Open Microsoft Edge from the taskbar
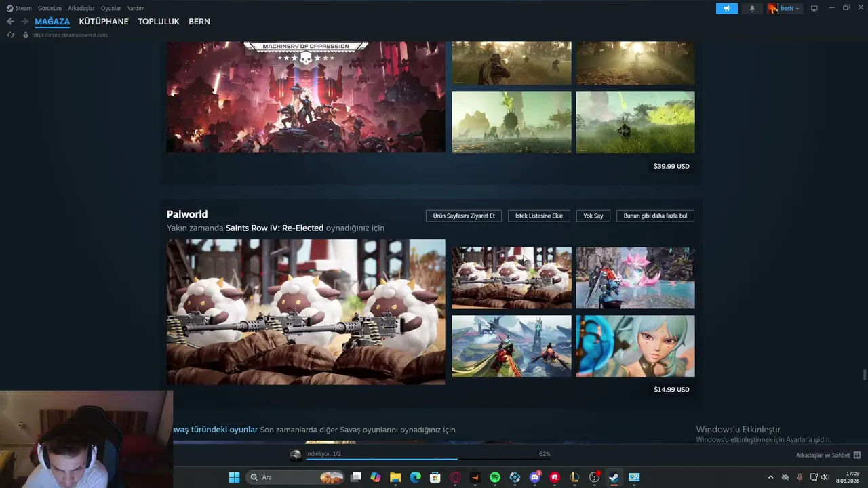The height and width of the screenshot is (488, 868). click(415, 477)
